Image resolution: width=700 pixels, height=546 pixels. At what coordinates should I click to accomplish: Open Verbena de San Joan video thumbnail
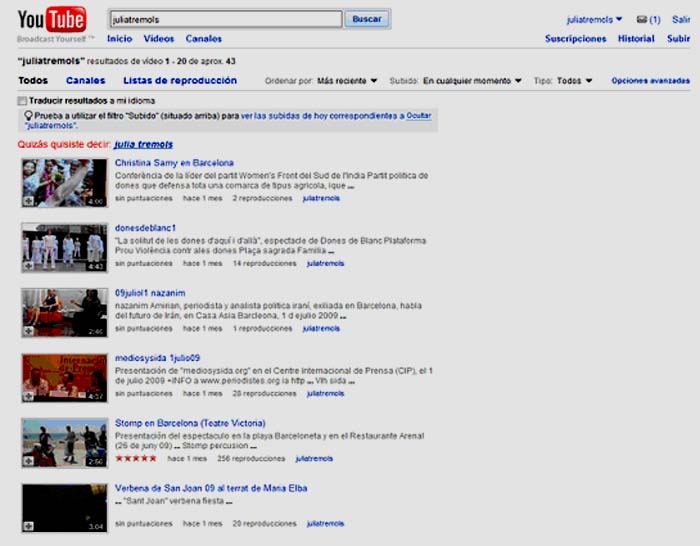coord(65,508)
